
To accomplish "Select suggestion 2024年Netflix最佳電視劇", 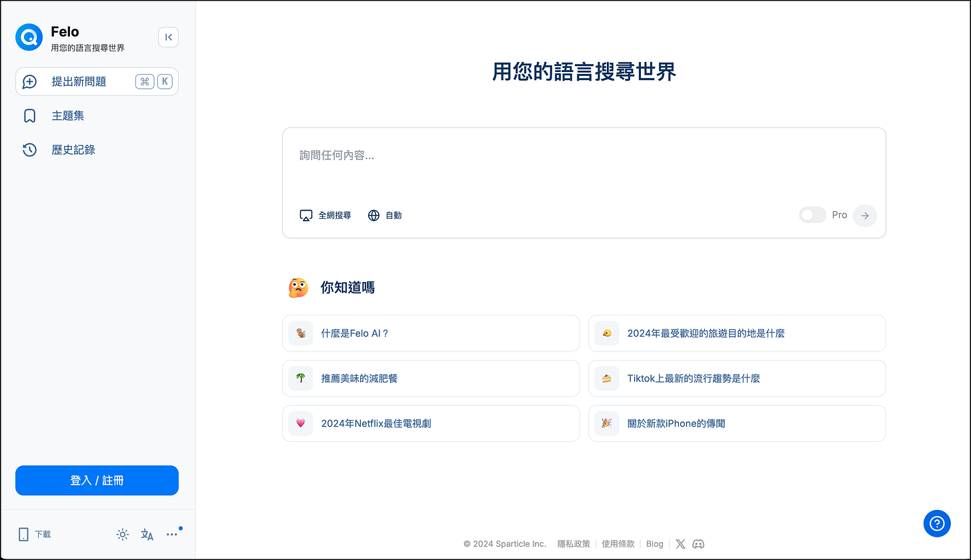I will coord(431,423).
